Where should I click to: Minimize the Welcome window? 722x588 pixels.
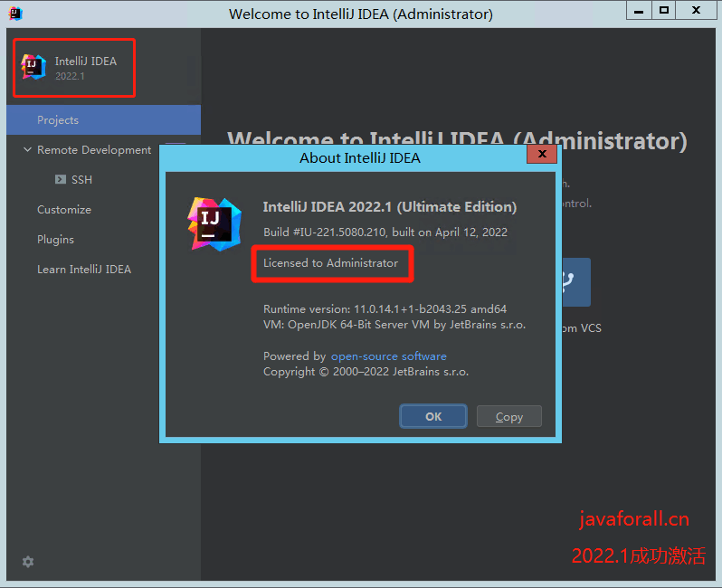point(639,10)
